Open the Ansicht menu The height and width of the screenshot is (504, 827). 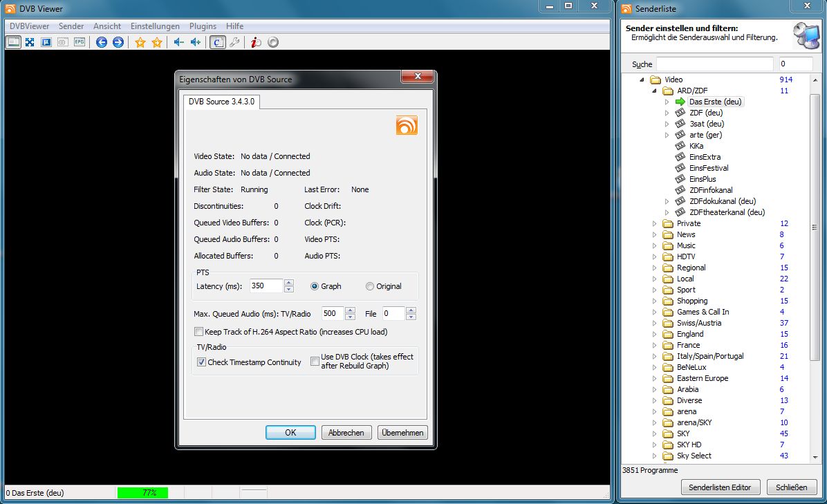(x=107, y=26)
